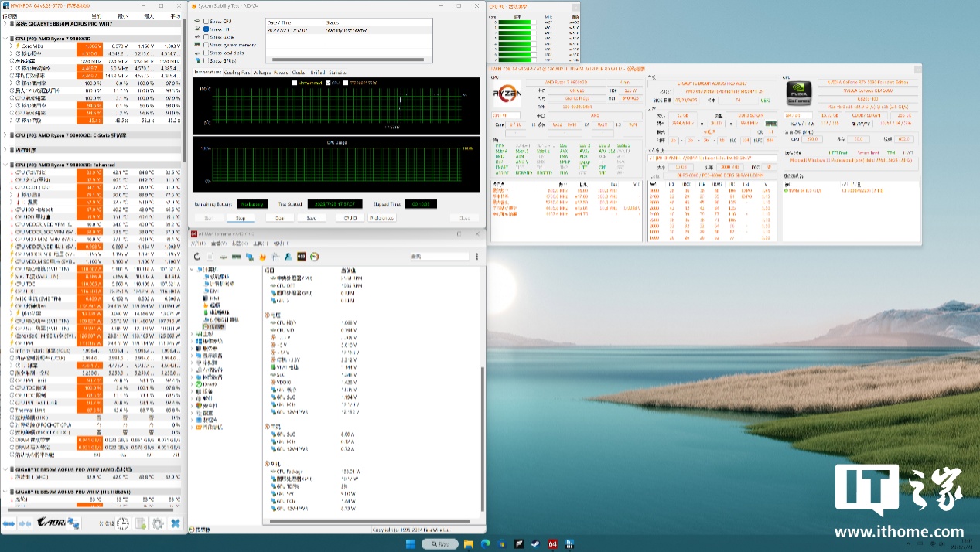Enable Stress system memory checkbox

point(206,45)
